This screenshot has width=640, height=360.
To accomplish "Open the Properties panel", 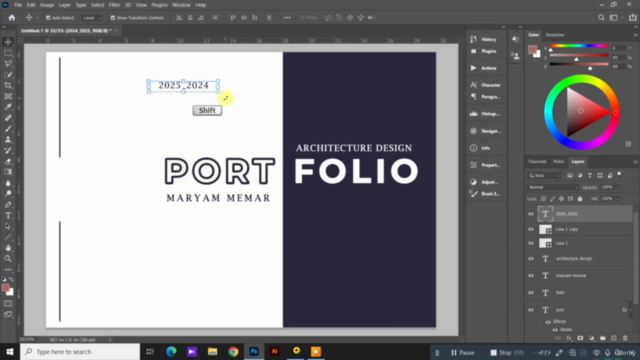I will tap(485, 165).
